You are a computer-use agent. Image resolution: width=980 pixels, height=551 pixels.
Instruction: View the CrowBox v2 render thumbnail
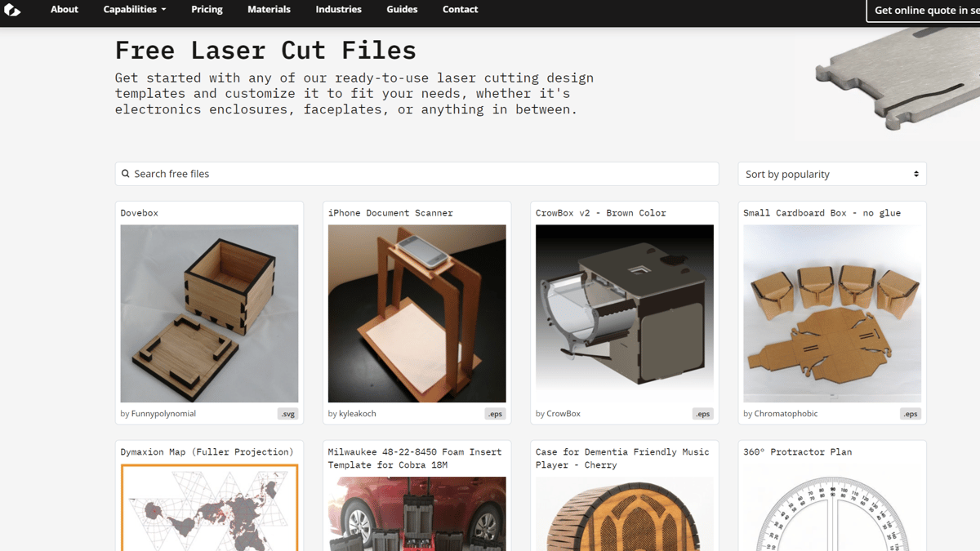pyautogui.click(x=625, y=313)
